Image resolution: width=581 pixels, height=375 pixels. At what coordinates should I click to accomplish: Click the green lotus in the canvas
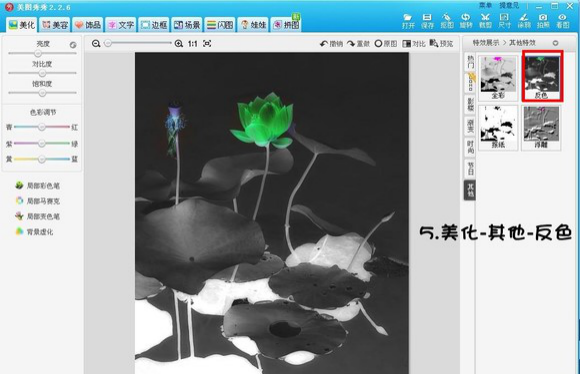[263, 120]
